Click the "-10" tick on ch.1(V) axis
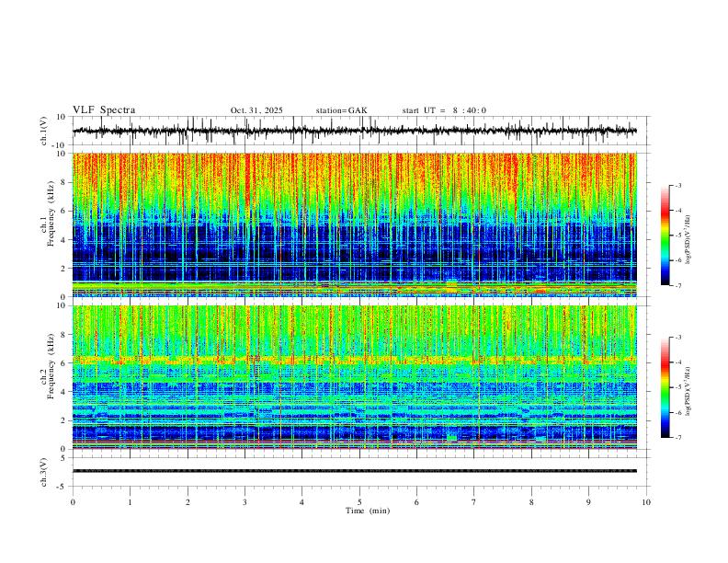Viewport: 728px width, 563px height. pos(60,145)
